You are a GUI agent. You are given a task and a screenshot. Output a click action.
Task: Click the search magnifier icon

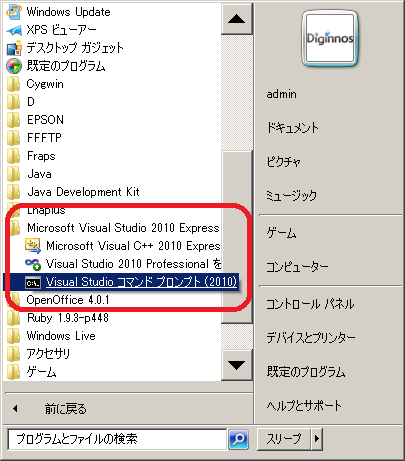point(238,439)
